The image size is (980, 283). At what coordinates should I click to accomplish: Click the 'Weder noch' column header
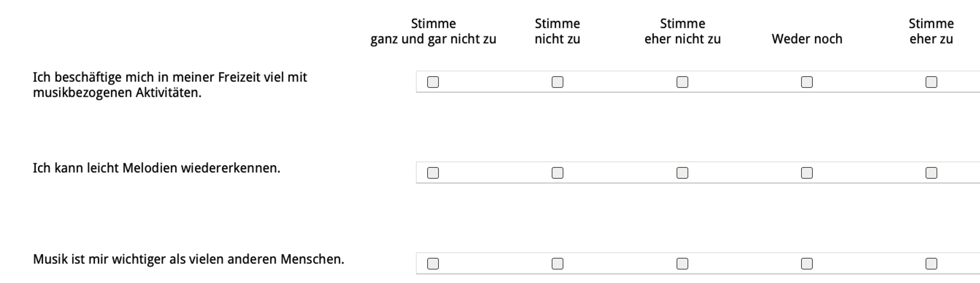[x=807, y=39]
